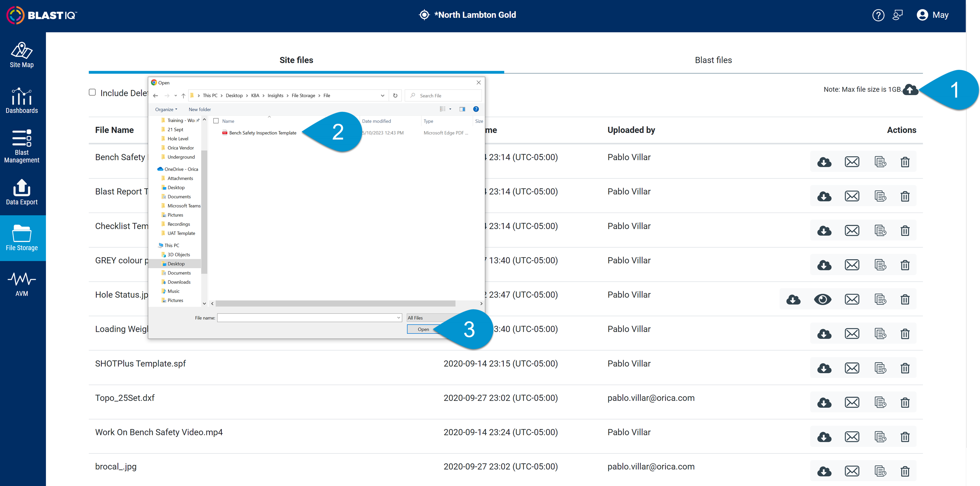Click the Open dialog help icon

476,109
